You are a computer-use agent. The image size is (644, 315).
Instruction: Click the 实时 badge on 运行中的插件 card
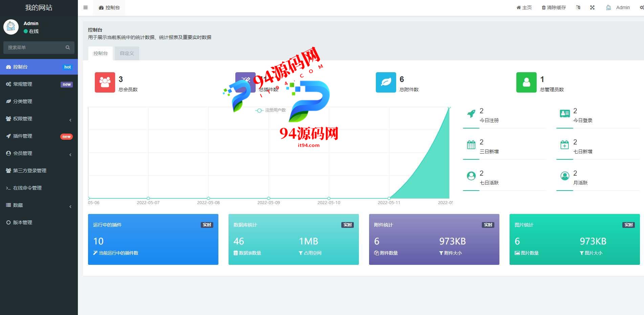(207, 225)
